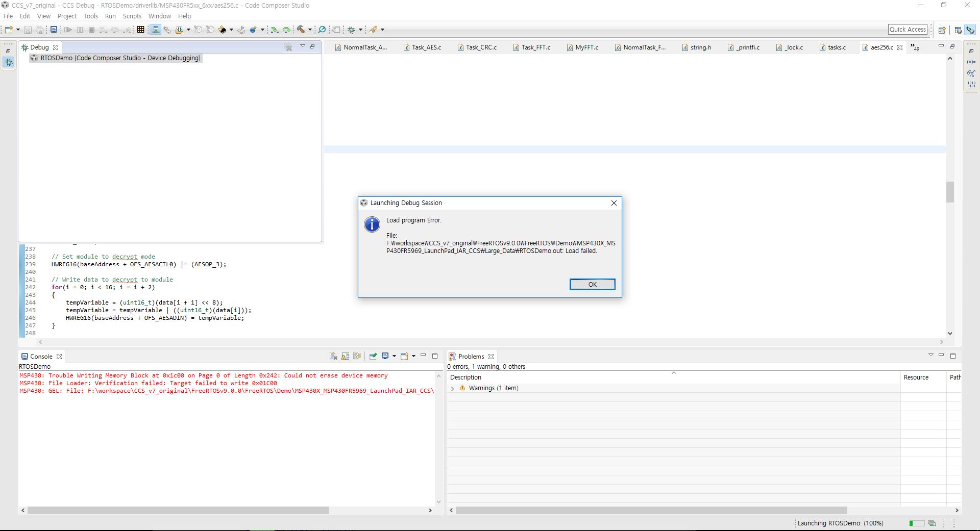The height and width of the screenshot is (531, 980).
Task: Switch to the MyFFT.c editor tab
Action: point(582,47)
